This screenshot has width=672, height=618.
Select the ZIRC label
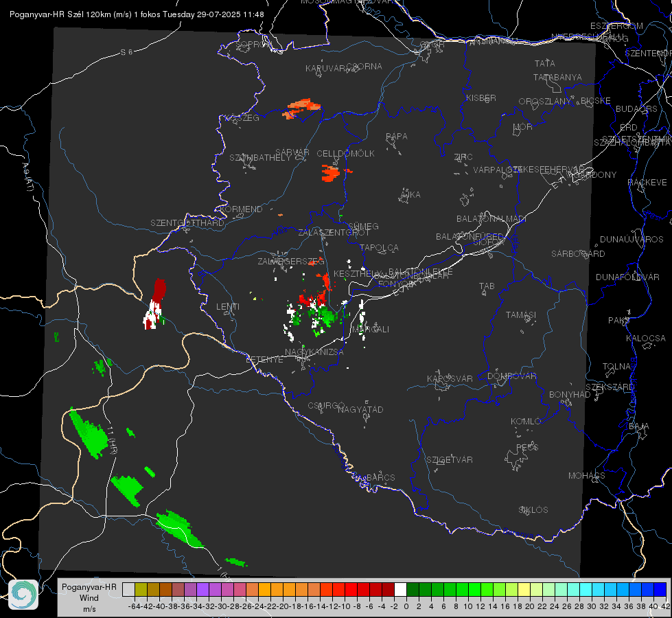463,157
